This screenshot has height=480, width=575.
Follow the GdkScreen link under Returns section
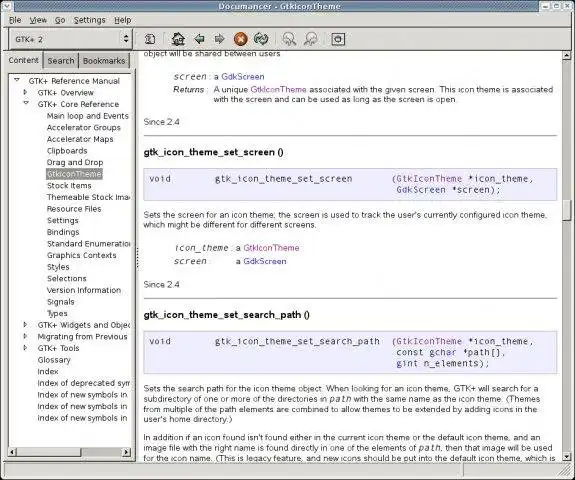tap(242, 77)
